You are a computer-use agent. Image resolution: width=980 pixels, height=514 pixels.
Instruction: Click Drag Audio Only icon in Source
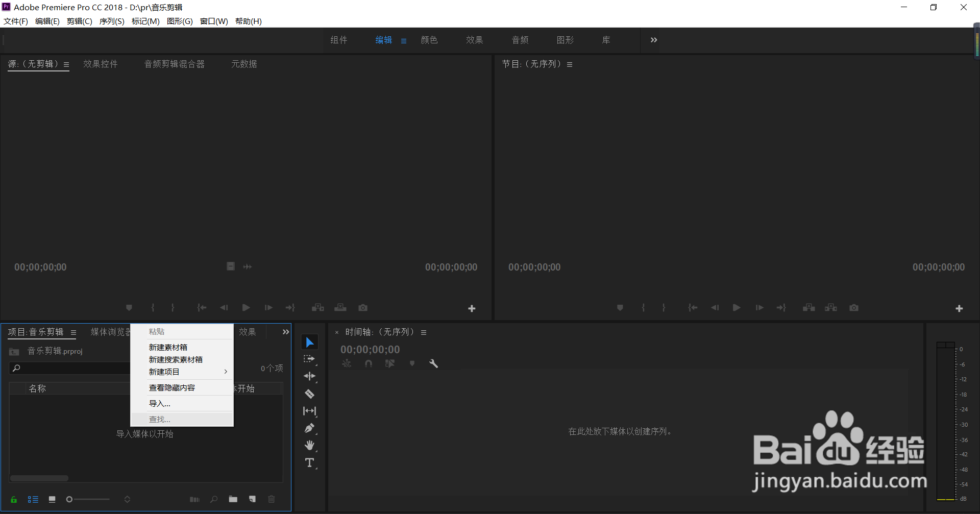pyautogui.click(x=248, y=266)
